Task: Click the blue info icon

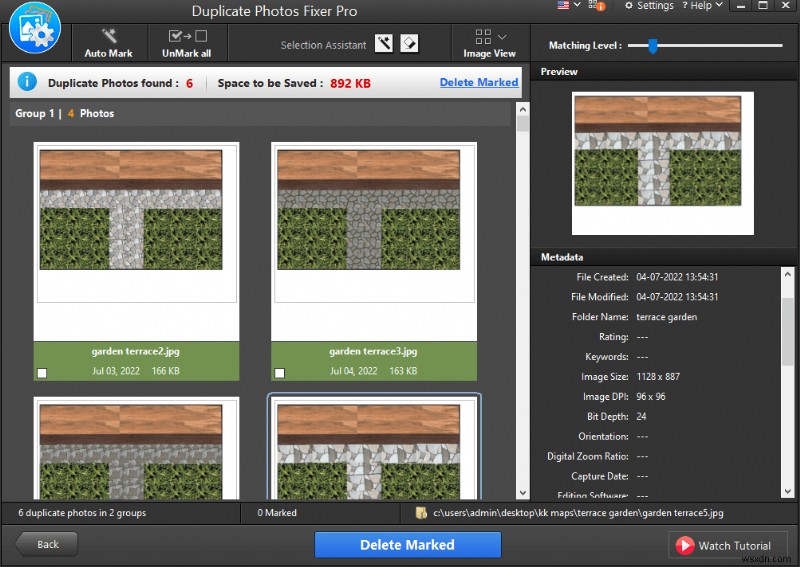Action: pos(27,82)
